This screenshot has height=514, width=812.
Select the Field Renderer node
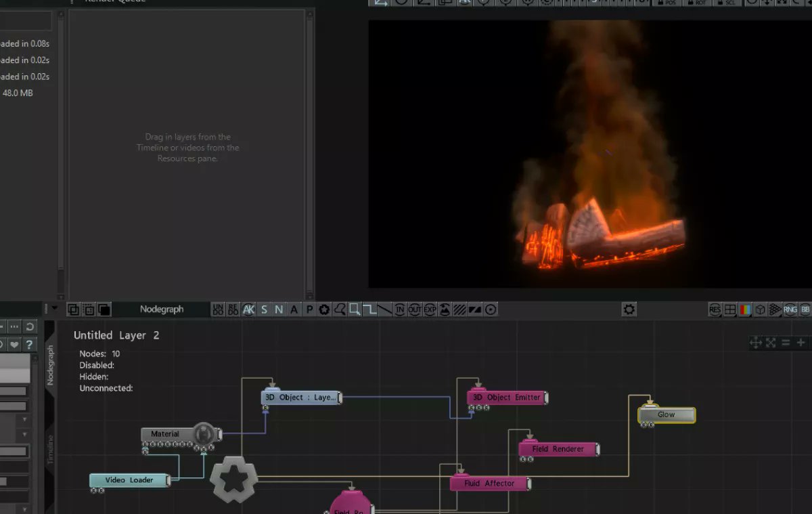[x=558, y=449]
